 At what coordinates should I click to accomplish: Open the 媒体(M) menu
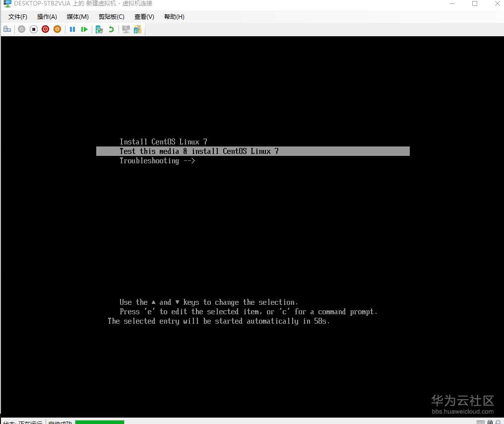pos(77,17)
